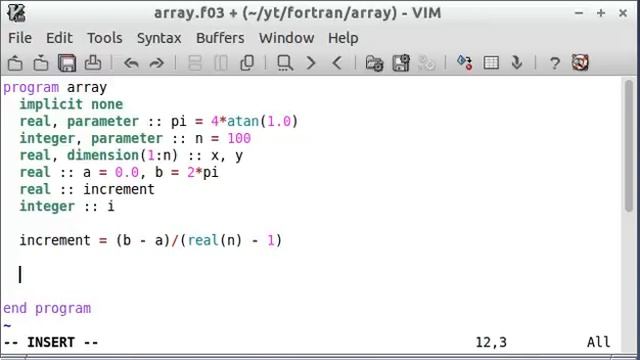Open the Edit menu

click(x=59, y=38)
